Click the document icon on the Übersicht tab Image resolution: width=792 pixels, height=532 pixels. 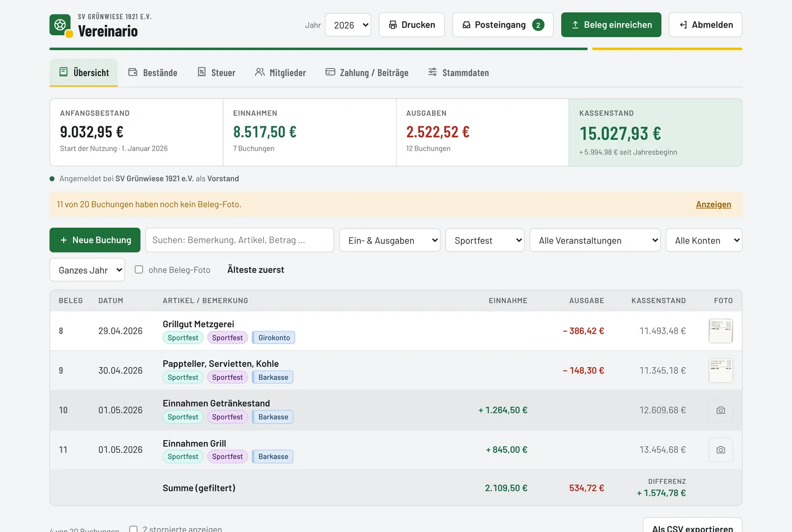(63, 72)
